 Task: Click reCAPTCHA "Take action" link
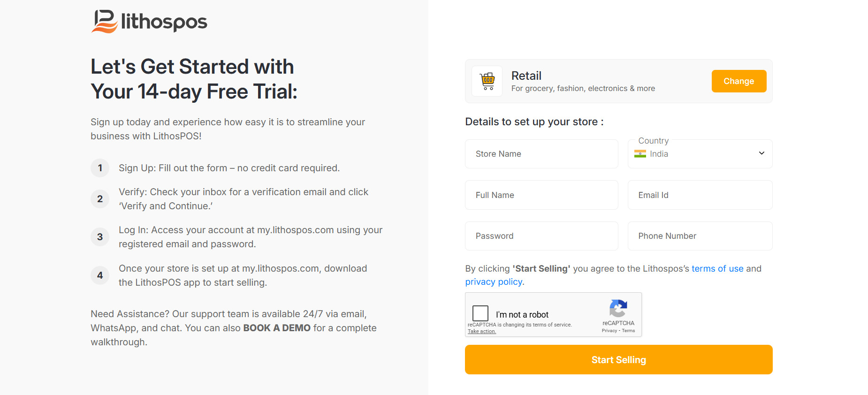[x=481, y=331]
